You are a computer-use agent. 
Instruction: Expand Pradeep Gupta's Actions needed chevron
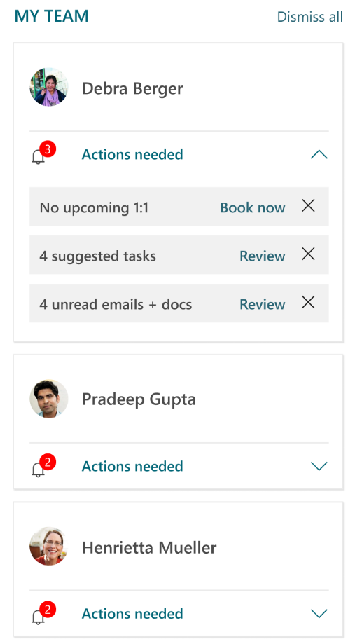click(x=319, y=466)
